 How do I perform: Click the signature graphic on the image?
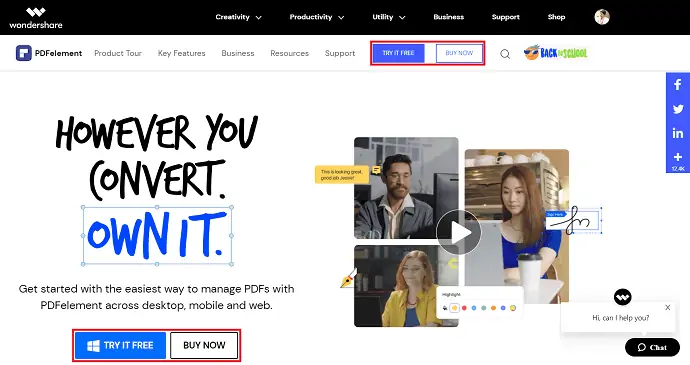574,220
